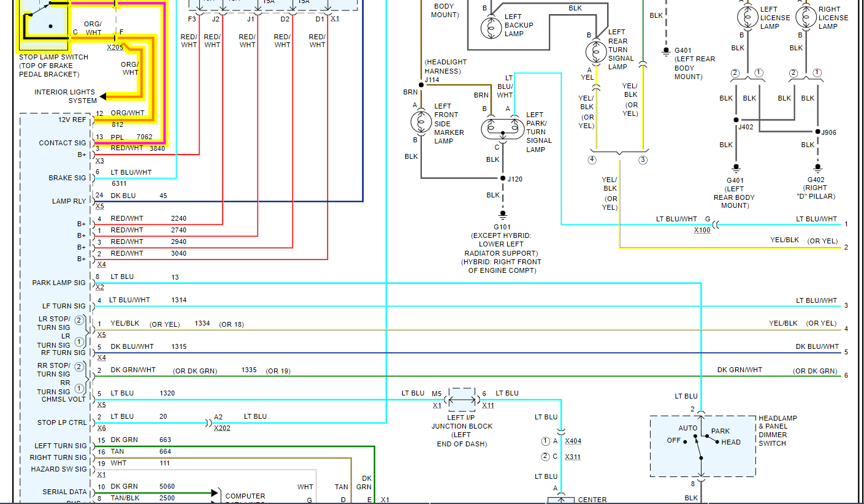
Task: Click the X100 connector label
Action: (702, 231)
